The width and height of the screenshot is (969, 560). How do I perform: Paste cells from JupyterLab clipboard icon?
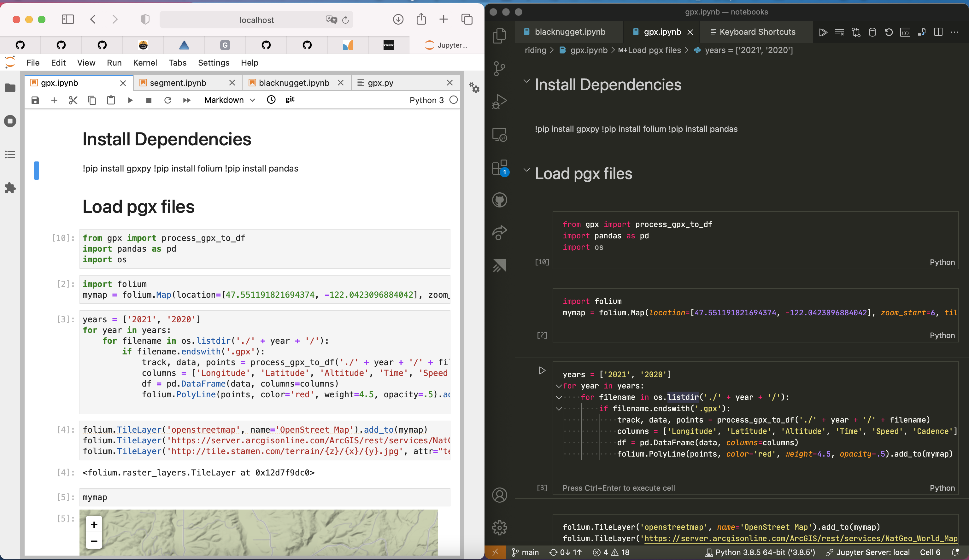click(x=111, y=100)
